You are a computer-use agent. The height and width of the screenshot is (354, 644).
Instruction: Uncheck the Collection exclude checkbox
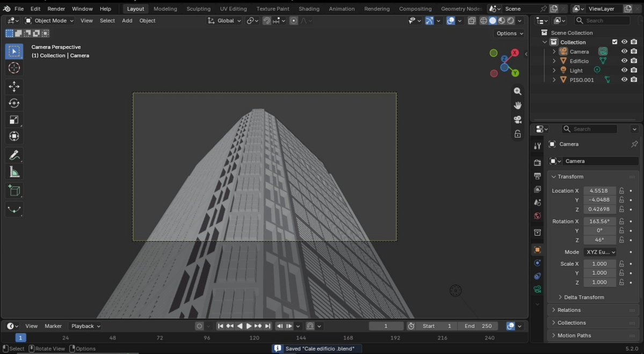click(x=615, y=42)
